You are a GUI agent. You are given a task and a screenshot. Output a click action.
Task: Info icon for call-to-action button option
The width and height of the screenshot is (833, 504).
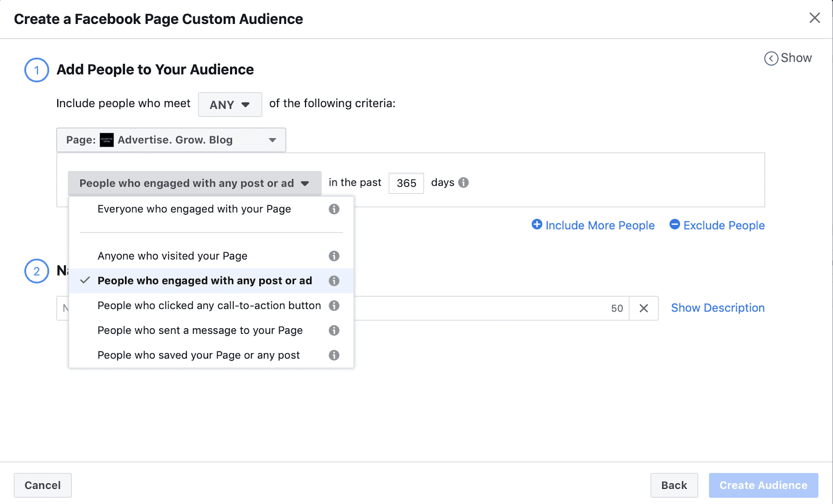tap(334, 305)
